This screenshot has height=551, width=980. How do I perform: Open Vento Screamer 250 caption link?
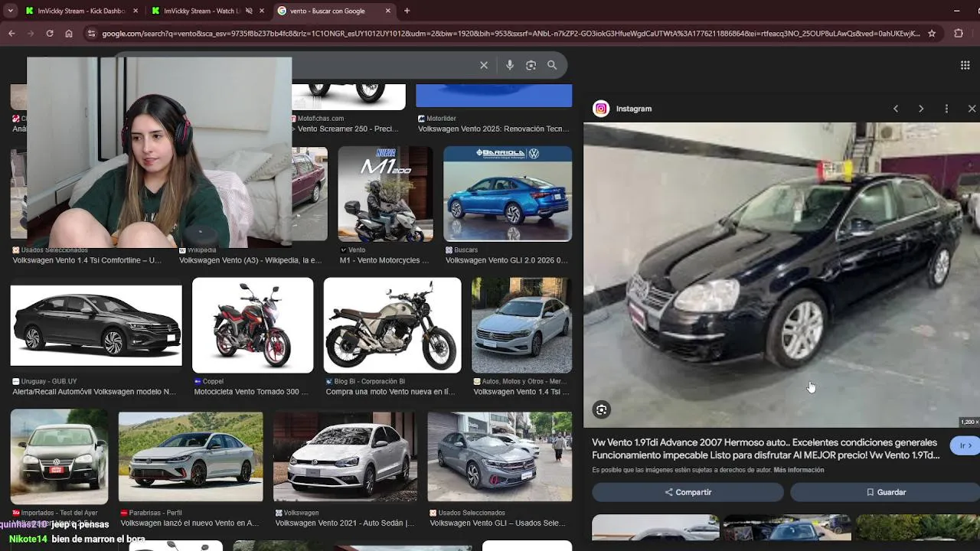coord(348,129)
